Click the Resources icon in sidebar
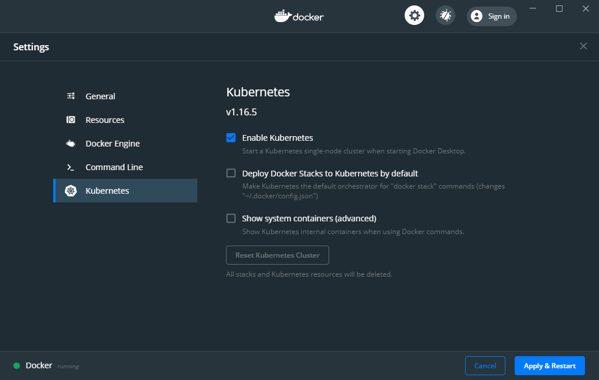The image size is (599, 380). click(71, 120)
